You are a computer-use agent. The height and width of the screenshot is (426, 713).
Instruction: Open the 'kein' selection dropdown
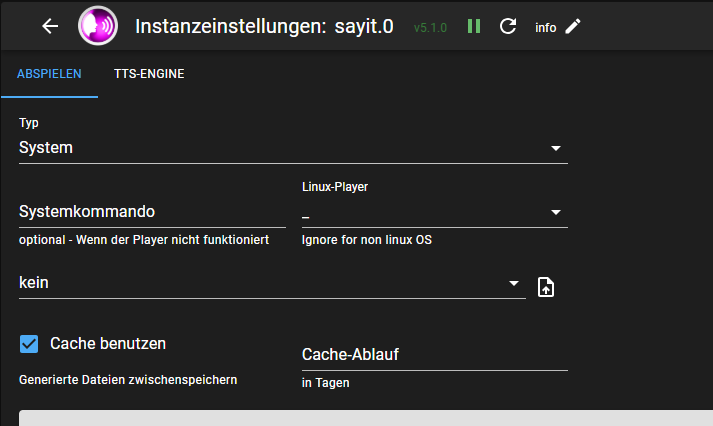pos(270,283)
